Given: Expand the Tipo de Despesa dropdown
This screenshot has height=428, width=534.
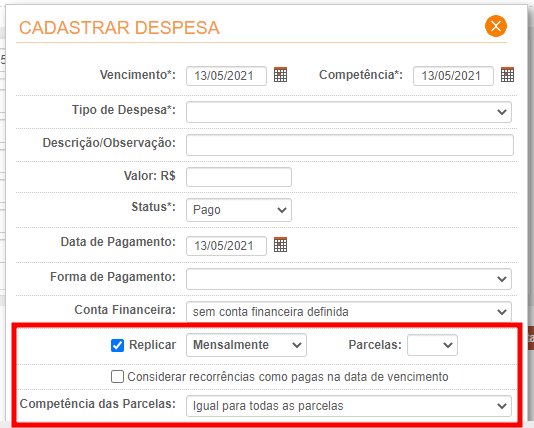Looking at the screenshot, I should click(349, 112).
